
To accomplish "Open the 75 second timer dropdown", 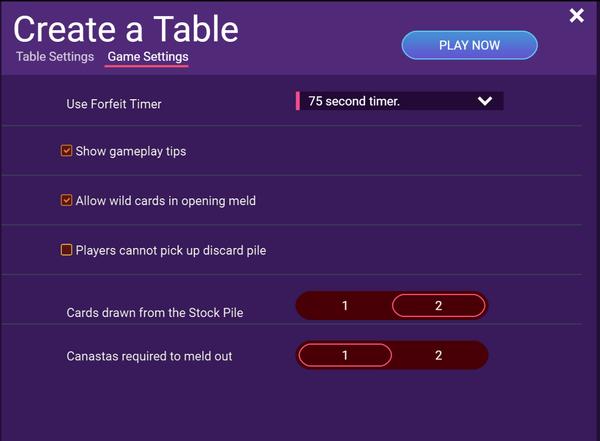I will pos(400,101).
